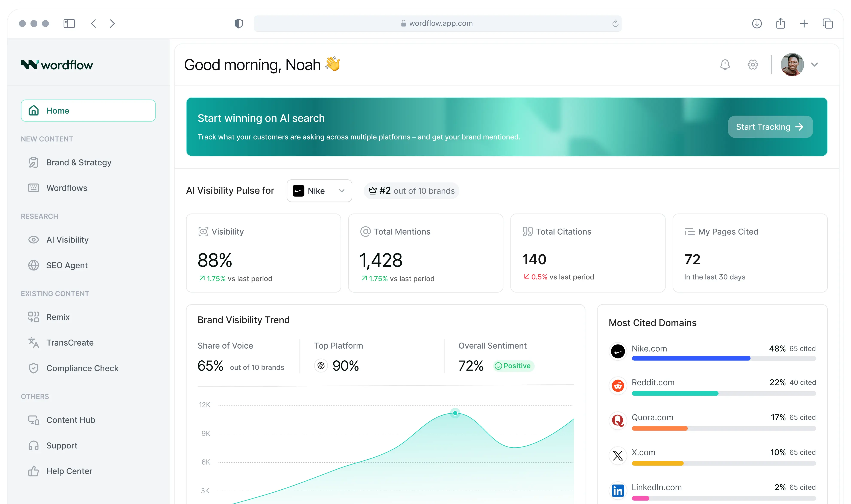Click the wordflow logo

coord(57,65)
